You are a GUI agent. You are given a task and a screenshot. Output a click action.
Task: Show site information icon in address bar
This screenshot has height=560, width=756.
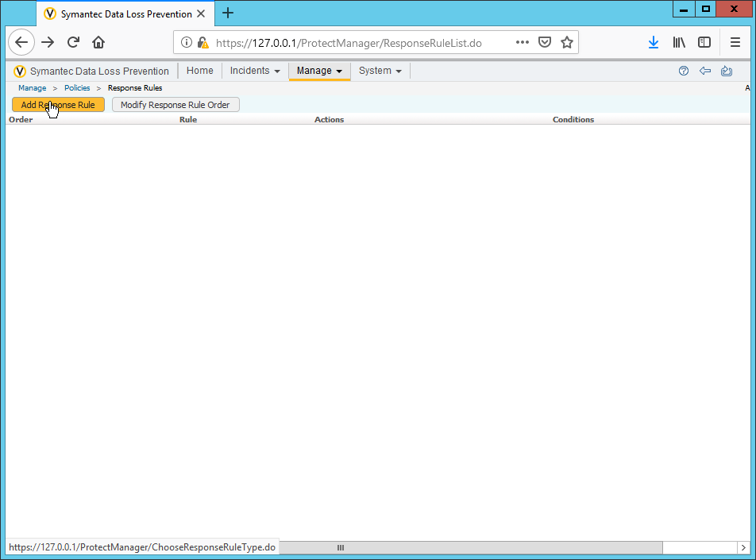(186, 42)
